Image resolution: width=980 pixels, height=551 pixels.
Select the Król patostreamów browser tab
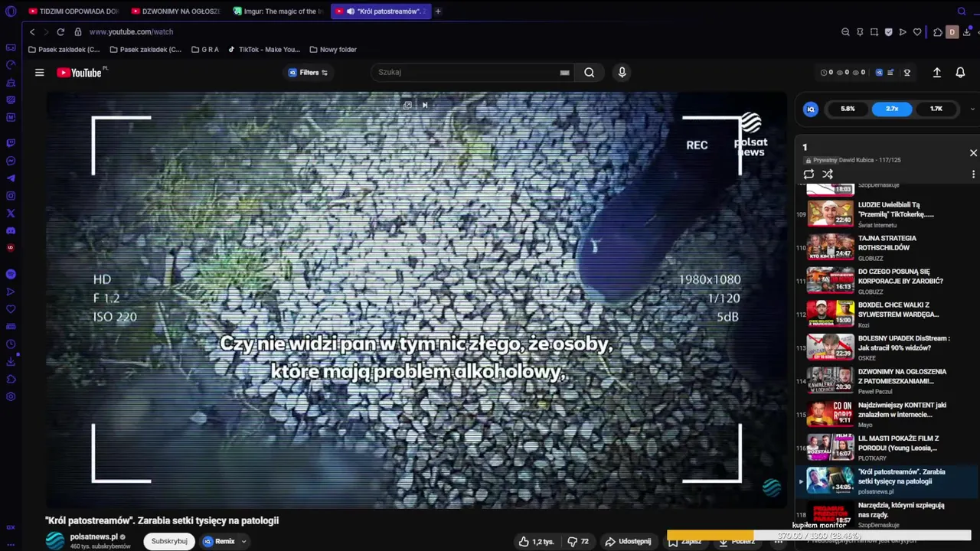click(x=381, y=11)
